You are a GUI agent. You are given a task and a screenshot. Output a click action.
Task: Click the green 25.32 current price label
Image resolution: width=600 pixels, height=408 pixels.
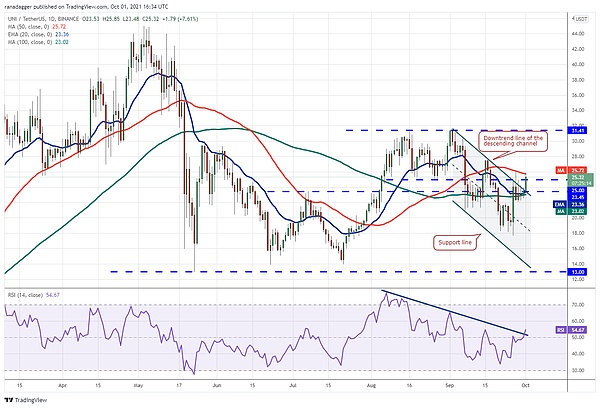click(x=577, y=179)
